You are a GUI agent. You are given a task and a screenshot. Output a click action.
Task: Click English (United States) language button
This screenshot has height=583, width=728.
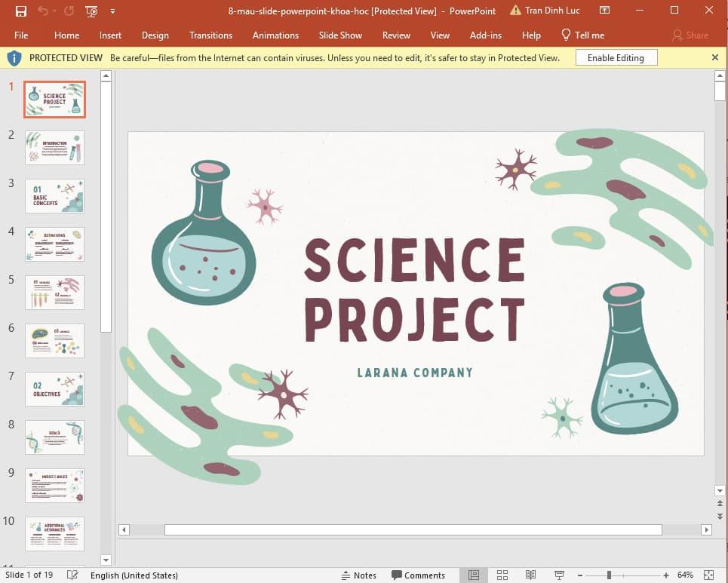point(134,575)
